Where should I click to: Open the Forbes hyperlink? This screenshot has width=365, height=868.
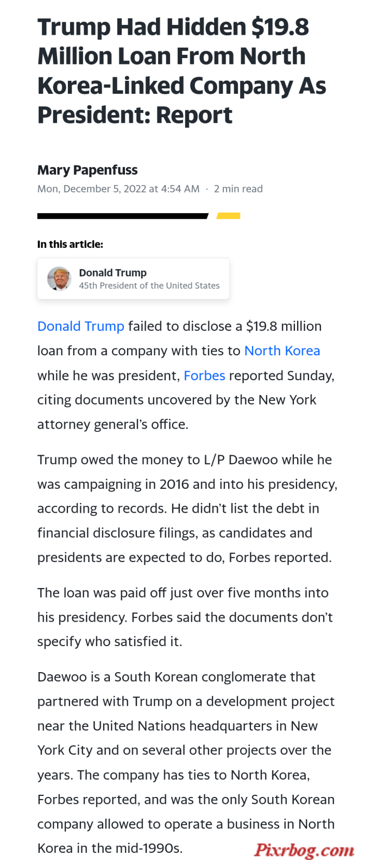click(204, 375)
